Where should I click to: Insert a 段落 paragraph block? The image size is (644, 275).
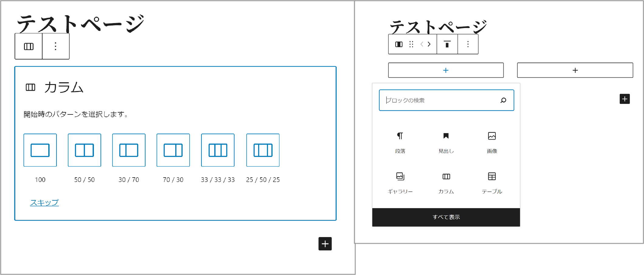(x=400, y=142)
